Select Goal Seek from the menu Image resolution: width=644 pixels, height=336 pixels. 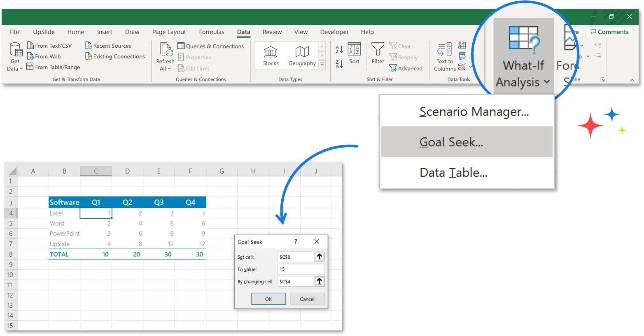click(451, 141)
